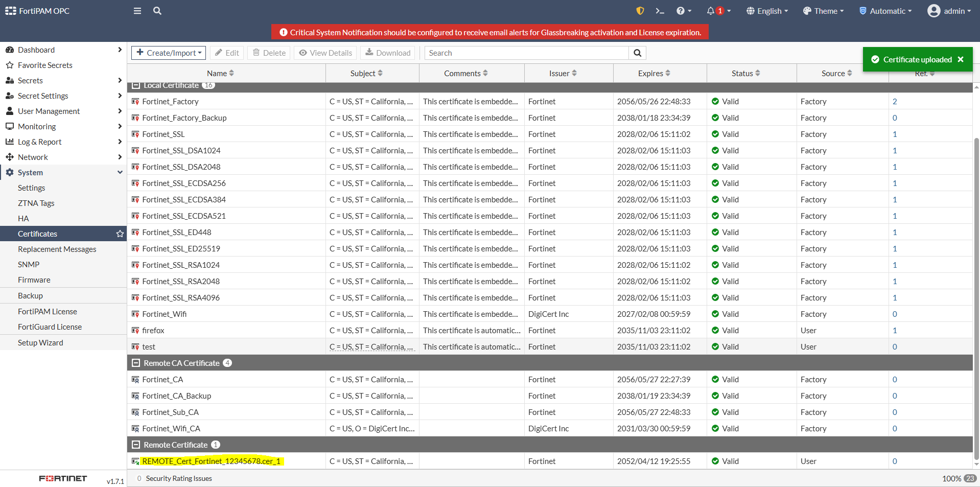
Task: Sort by the Name column
Action: [x=221, y=73]
